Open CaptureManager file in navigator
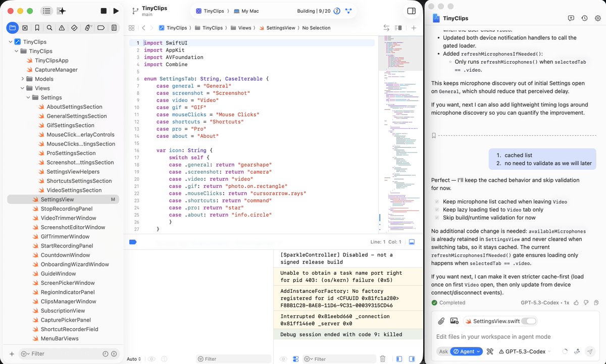Screen dimensions: 606x364 (56, 70)
